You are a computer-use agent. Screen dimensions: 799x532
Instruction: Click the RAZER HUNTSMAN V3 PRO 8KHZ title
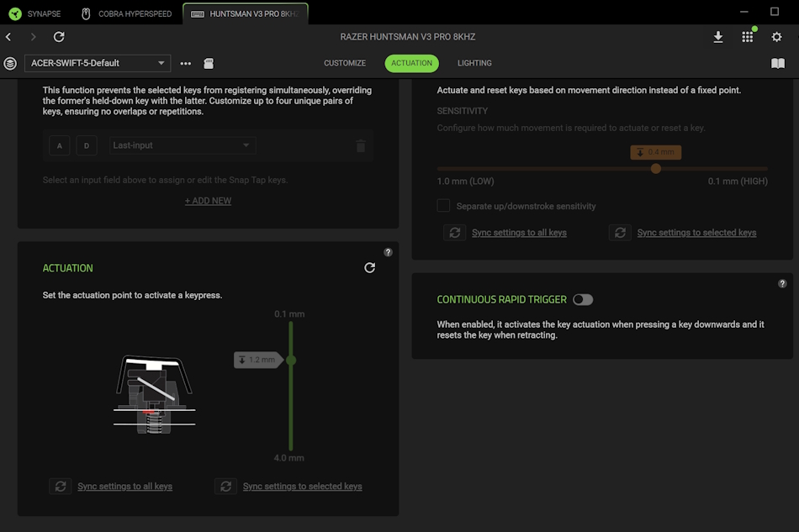[x=408, y=37]
